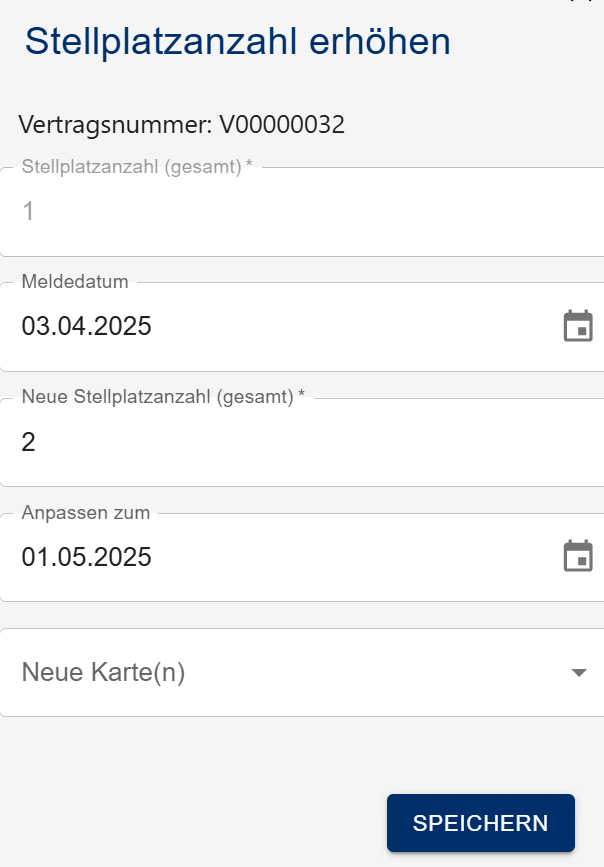
Task: Click the disabled Stellplatzanzahl (gesamt) value 1
Action: tap(29, 212)
